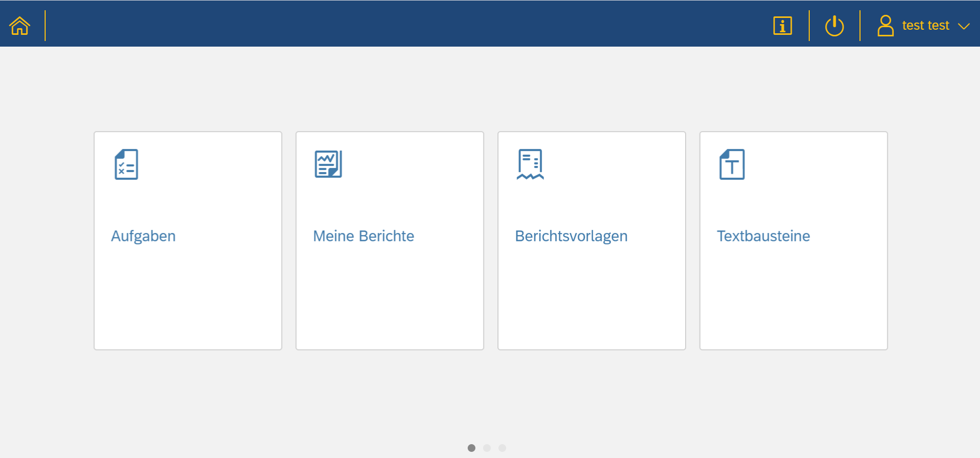
Task: Go to the Home page icon
Action: [20, 26]
